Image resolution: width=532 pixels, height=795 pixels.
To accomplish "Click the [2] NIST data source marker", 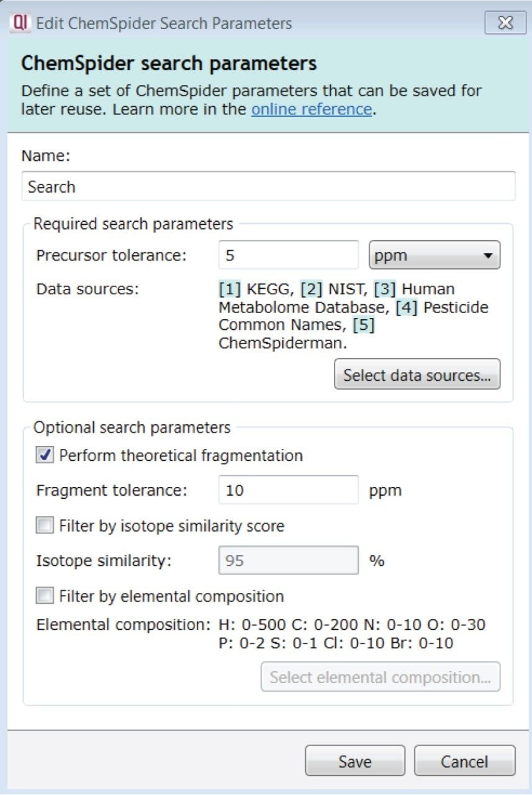I will point(312,289).
